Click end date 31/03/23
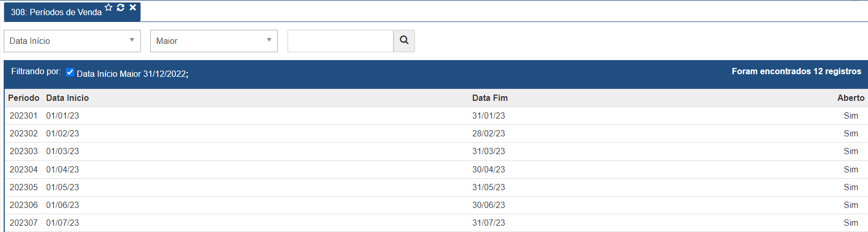The image size is (868, 232). coord(489,151)
